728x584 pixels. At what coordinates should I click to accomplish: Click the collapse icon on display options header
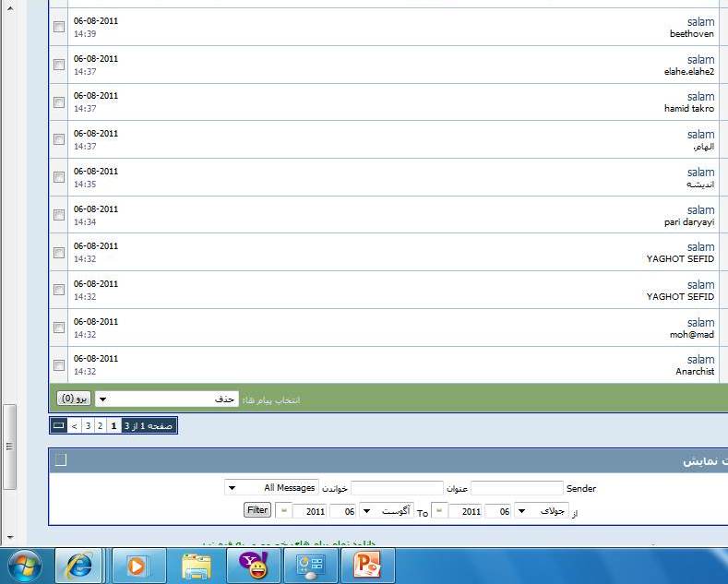61,460
